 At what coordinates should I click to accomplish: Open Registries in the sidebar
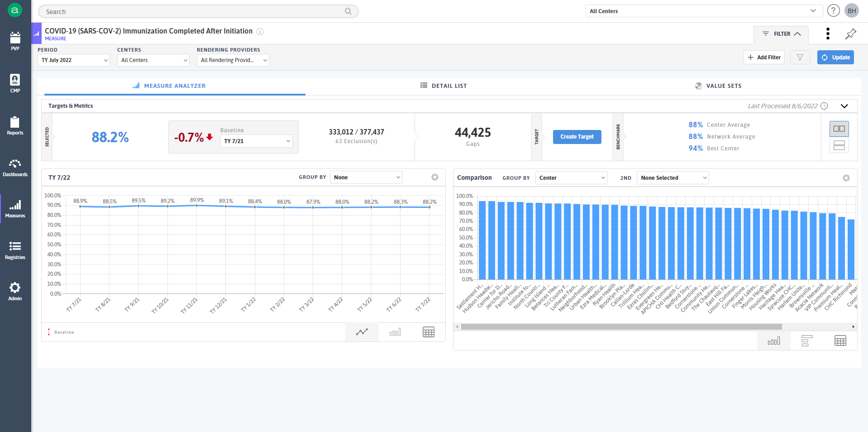pos(15,250)
